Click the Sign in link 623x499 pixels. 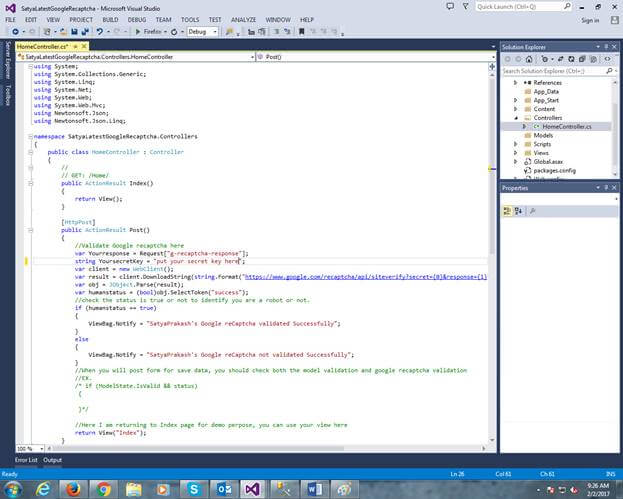590,20
